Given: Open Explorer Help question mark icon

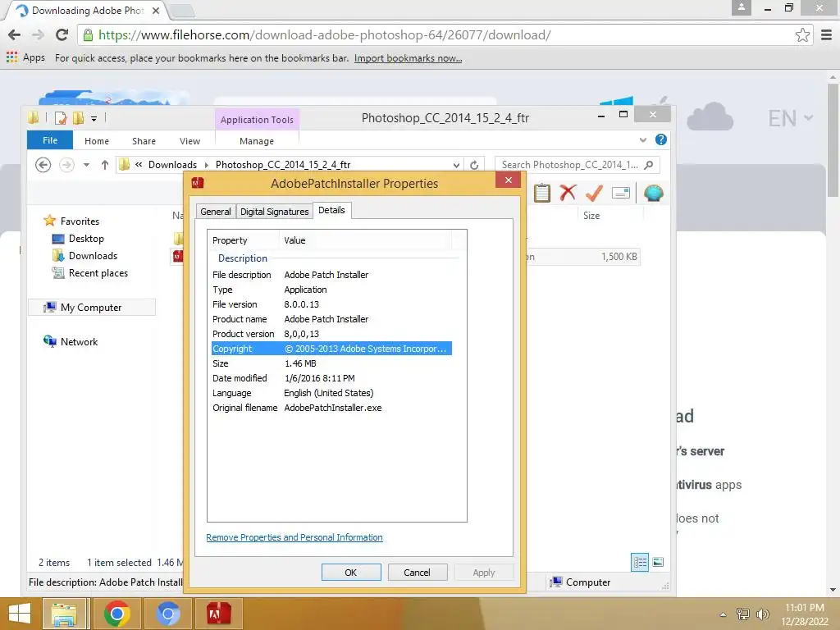Looking at the screenshot, I should tap(661, 139).
